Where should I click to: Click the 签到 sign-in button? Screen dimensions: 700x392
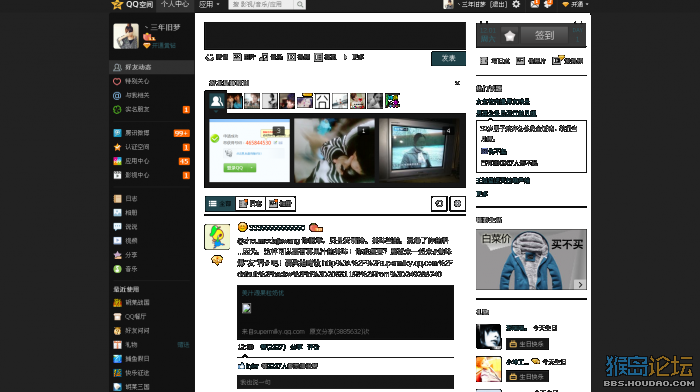[544, 35]
